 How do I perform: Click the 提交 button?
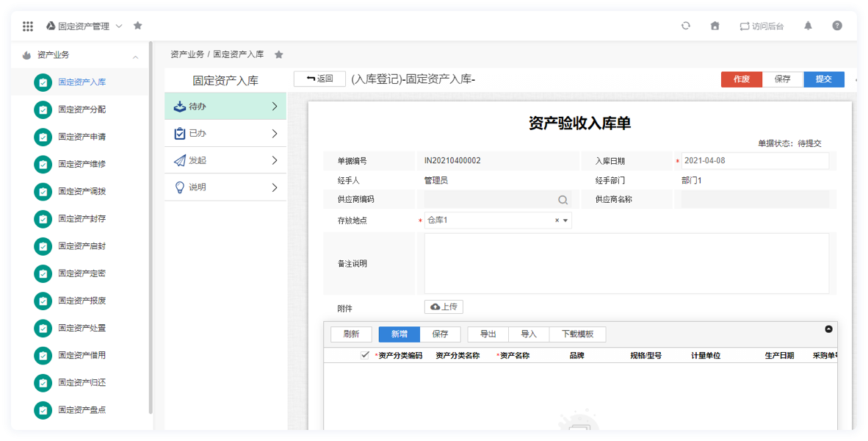824,79
